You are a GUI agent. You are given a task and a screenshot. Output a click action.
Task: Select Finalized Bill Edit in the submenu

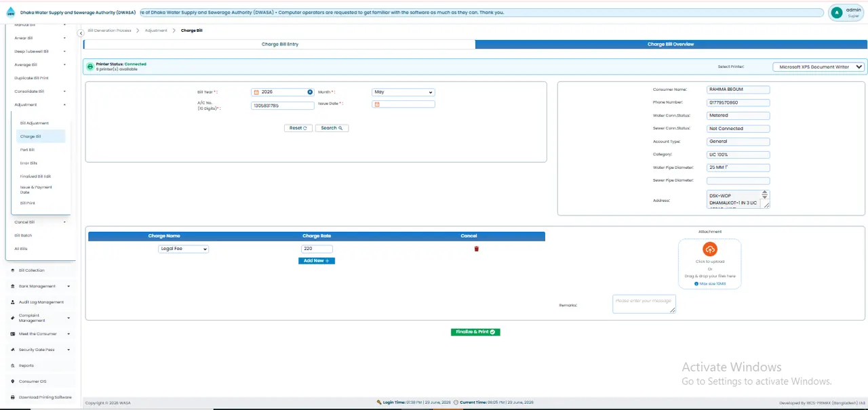(x=35, y=176)
